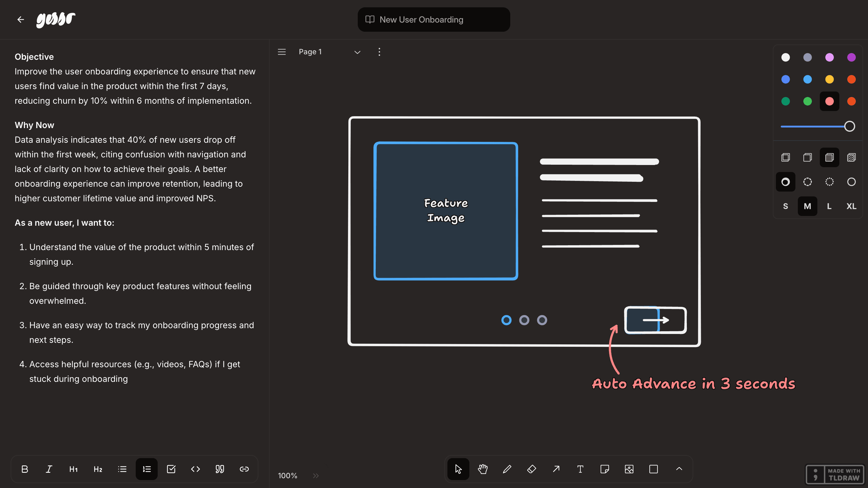Set dash style to dashed

coord(807,182)
